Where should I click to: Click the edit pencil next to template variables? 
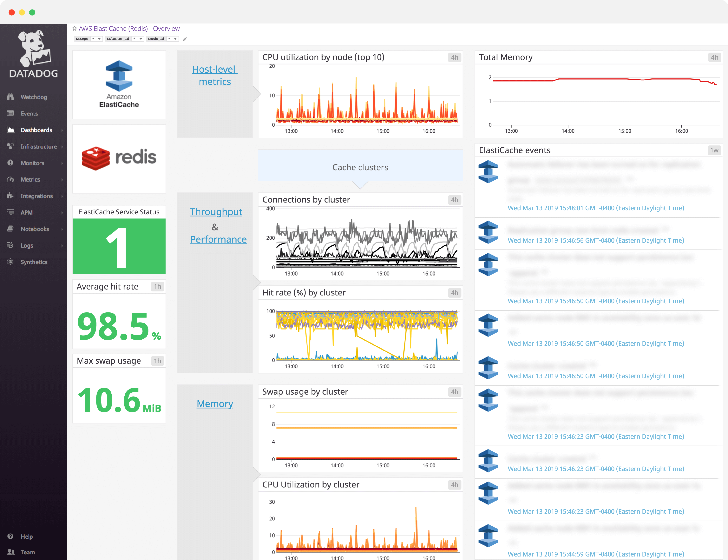[x=185, y=39]
